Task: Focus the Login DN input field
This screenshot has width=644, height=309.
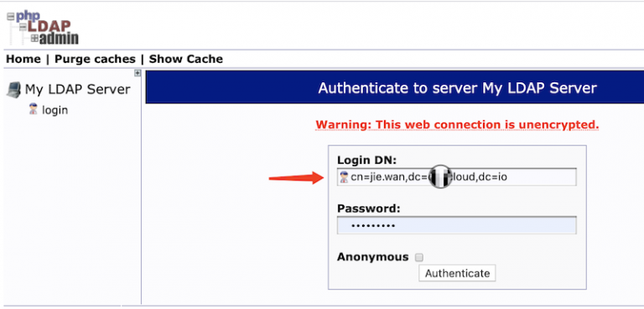Action: [x=457, y=177]
